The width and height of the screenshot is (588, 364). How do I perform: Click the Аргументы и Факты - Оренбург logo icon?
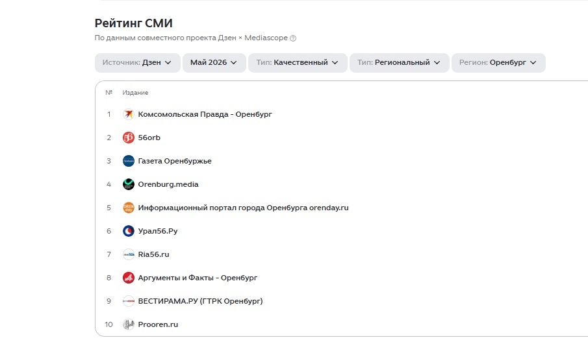point(128,278)
